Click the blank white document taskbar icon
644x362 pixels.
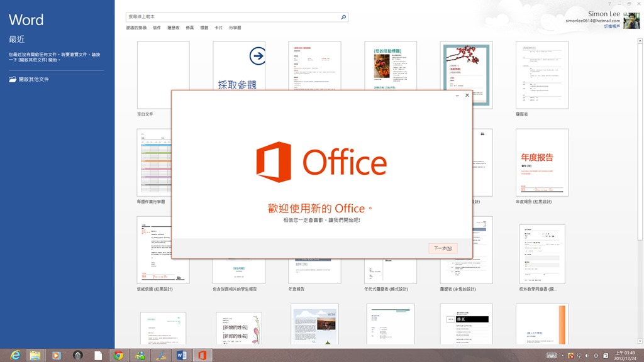coord(98,356)
